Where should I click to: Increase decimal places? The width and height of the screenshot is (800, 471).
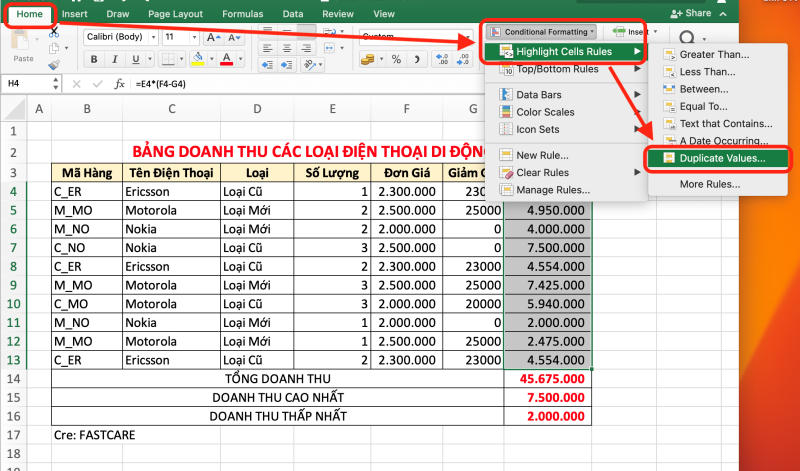pos(442,60)
